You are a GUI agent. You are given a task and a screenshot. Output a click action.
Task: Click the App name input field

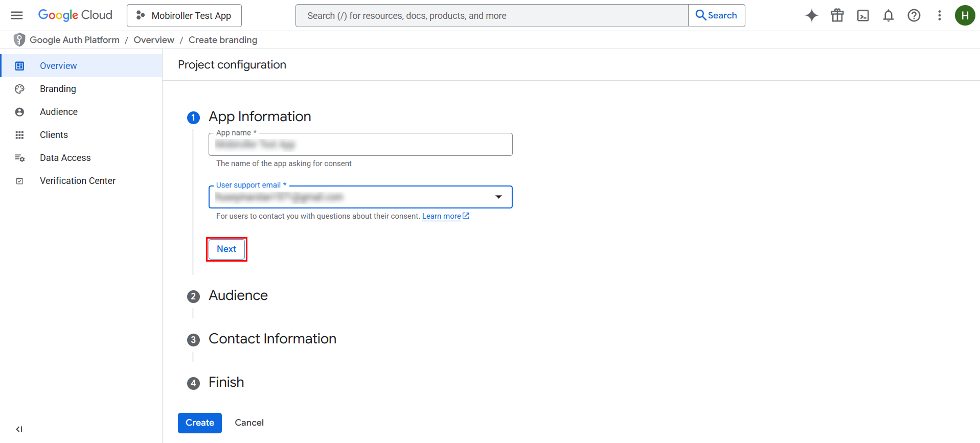click(x=360, y=145)
